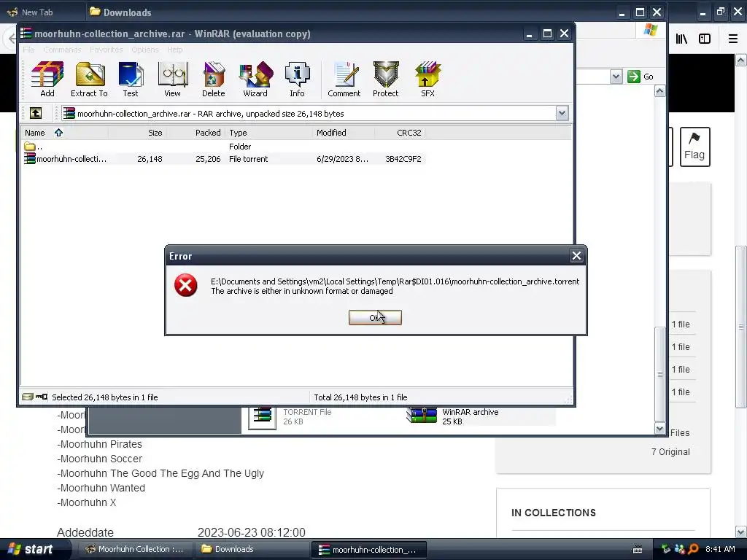Open the Help menu in WinRAR
747x560 pixels.
coord(175,50)
